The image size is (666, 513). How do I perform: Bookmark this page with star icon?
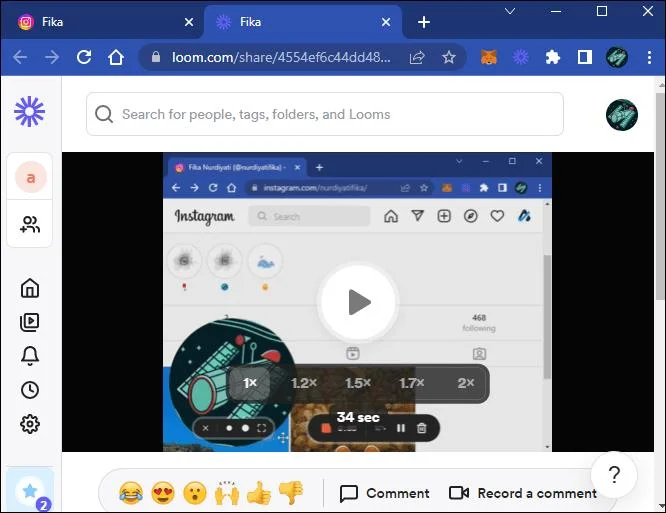pos(449,57)
